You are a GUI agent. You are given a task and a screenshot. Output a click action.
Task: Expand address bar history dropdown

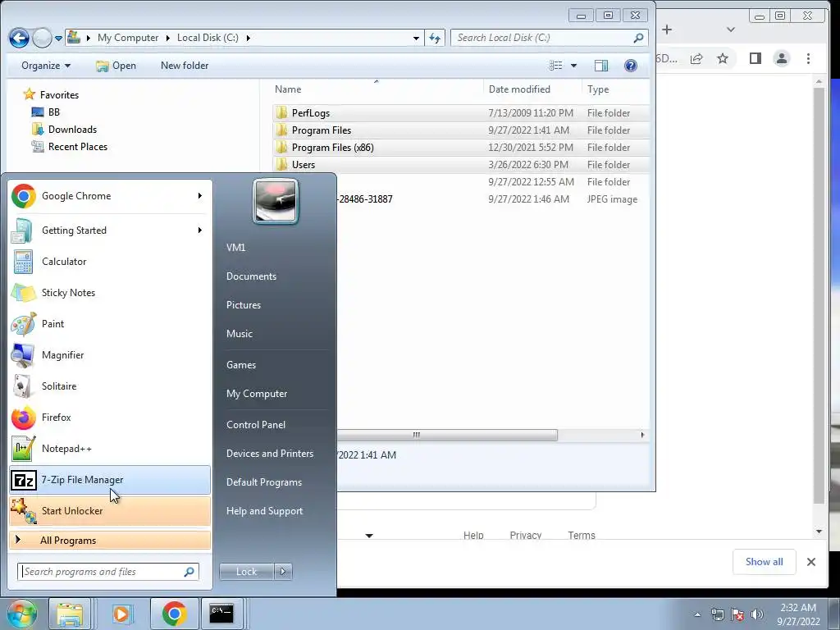coord(416,38)
